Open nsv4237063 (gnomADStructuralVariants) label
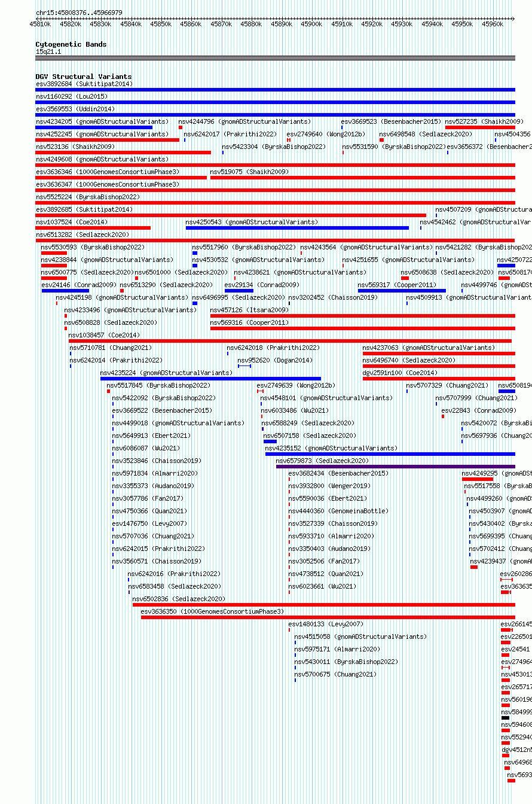 [x=429, y=348]
